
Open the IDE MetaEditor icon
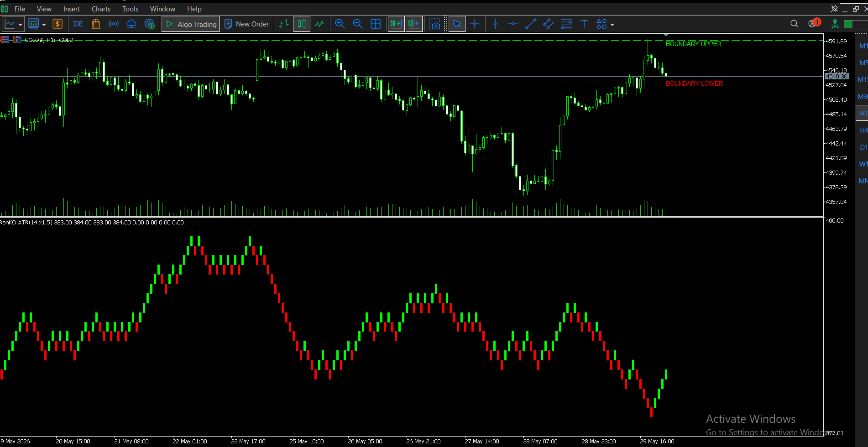[78, 24]
